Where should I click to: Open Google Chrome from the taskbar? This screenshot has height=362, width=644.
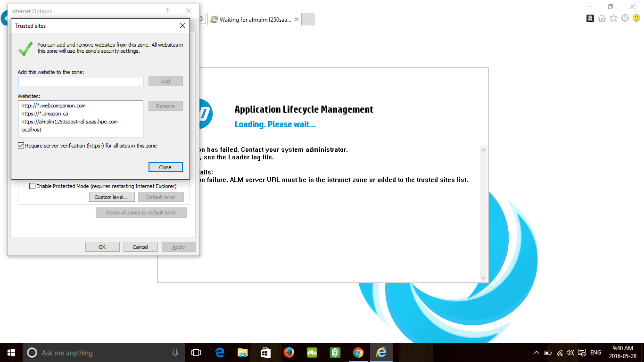[358, 352]
